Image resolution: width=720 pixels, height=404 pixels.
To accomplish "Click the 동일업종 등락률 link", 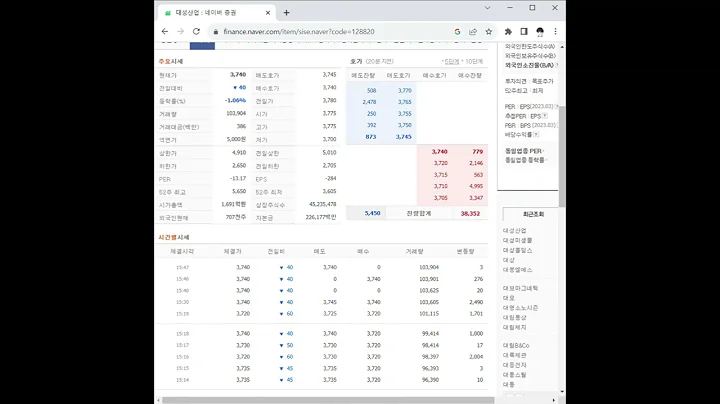I will pyautogui.click(x=525, y=160).
